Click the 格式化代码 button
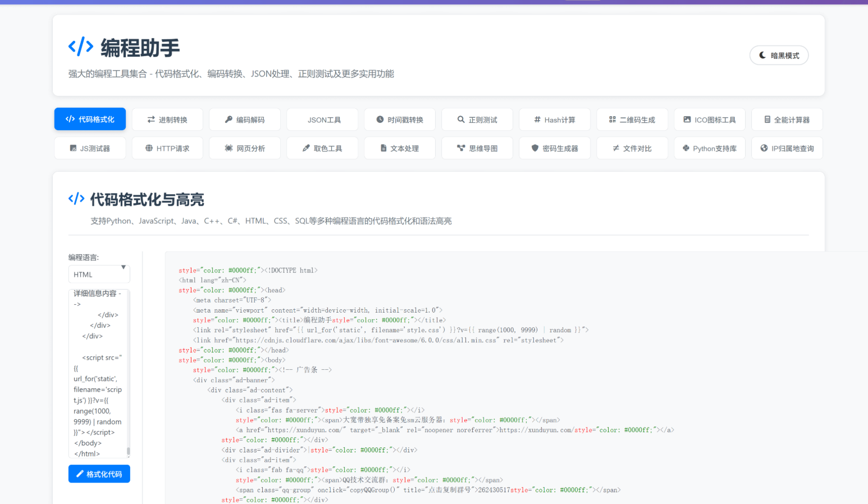Screen dimensions: 868x504 99,474
